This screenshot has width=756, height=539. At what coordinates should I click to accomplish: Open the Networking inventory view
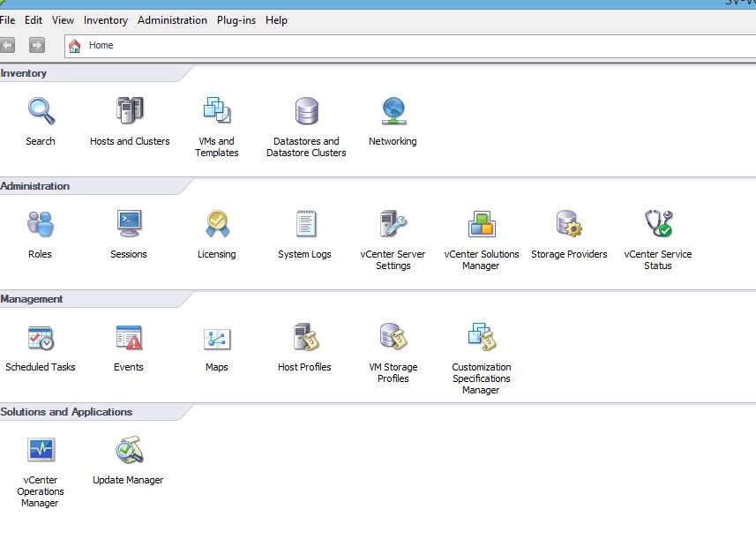394,111
